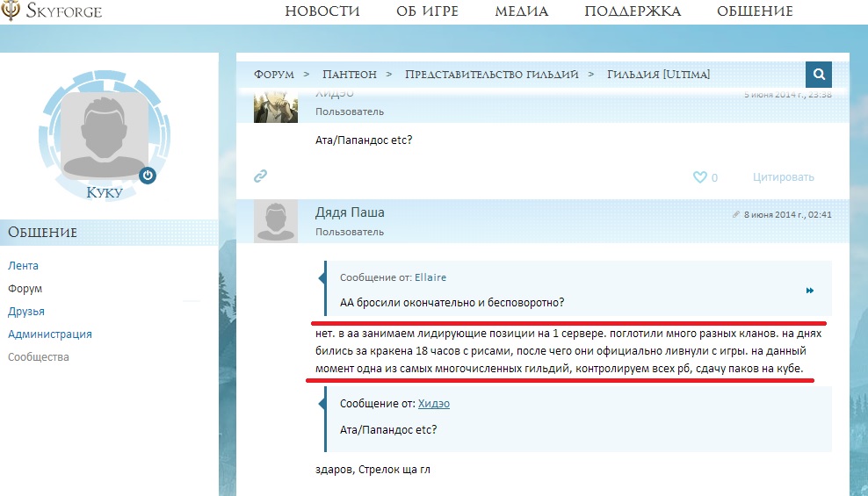Click the logout power icon on avatar

[148, 176]
